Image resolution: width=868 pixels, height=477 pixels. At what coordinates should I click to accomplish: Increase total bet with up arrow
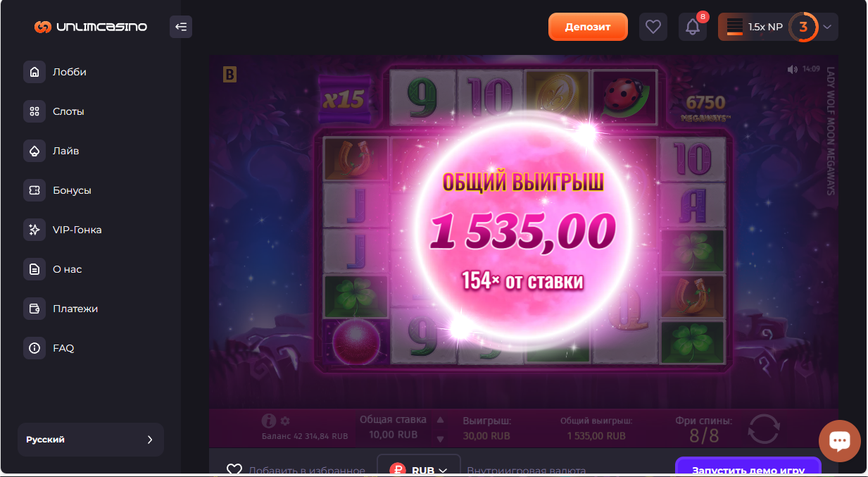pos(440,419)
